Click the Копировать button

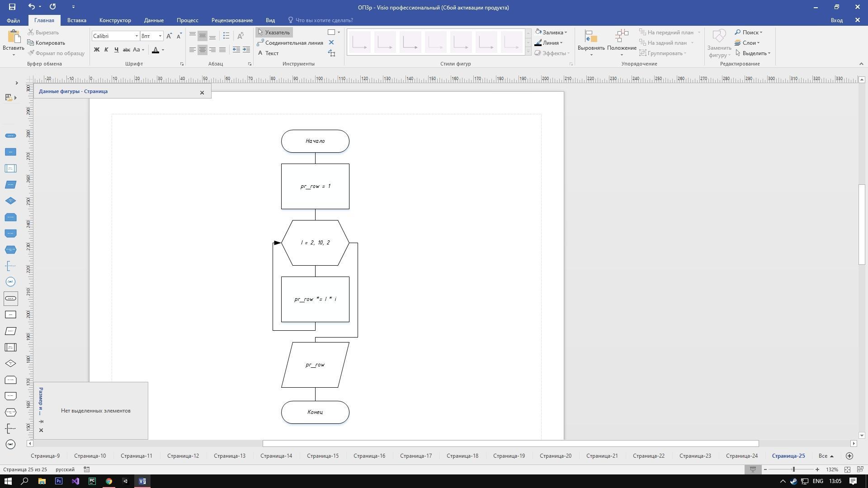47,43
